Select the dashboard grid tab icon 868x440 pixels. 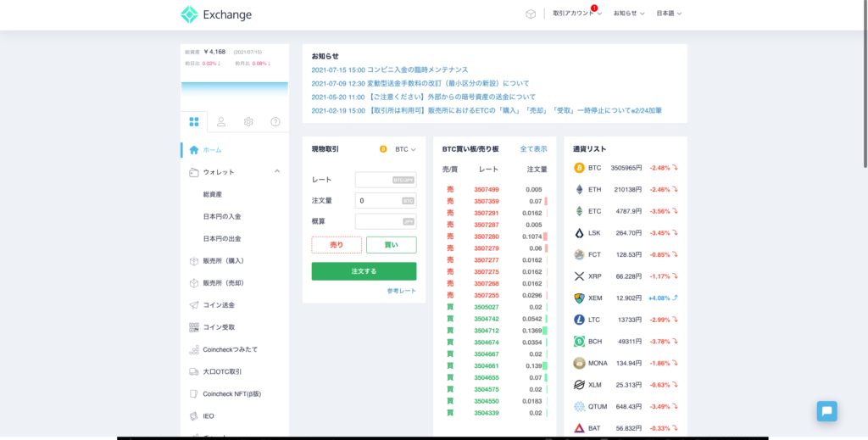click(x=194, y=122)
